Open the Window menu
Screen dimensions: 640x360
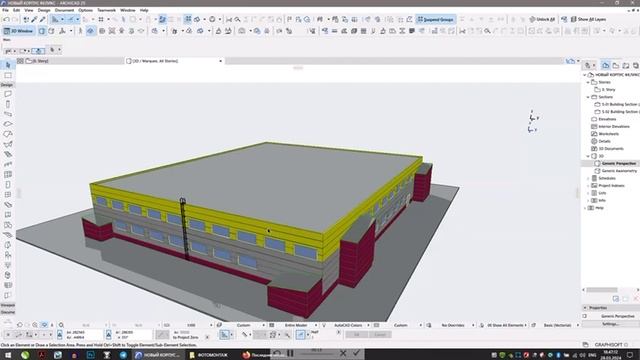128,10
